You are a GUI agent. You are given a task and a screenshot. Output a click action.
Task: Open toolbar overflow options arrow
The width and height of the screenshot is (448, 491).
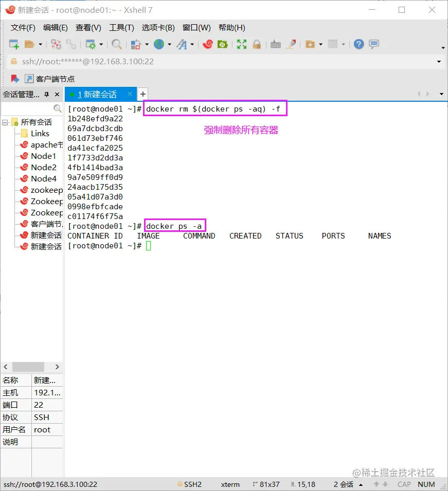(443, 48)
